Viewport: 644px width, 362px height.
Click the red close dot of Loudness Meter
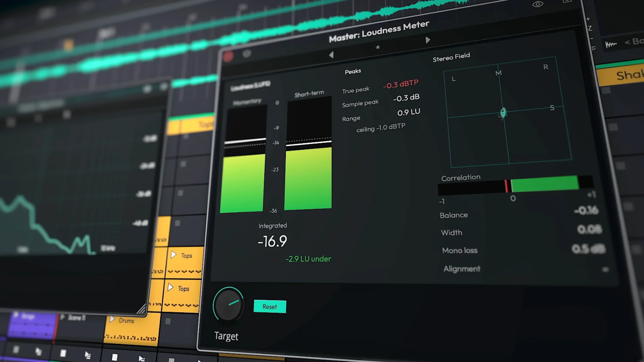[x=228, y=56]
